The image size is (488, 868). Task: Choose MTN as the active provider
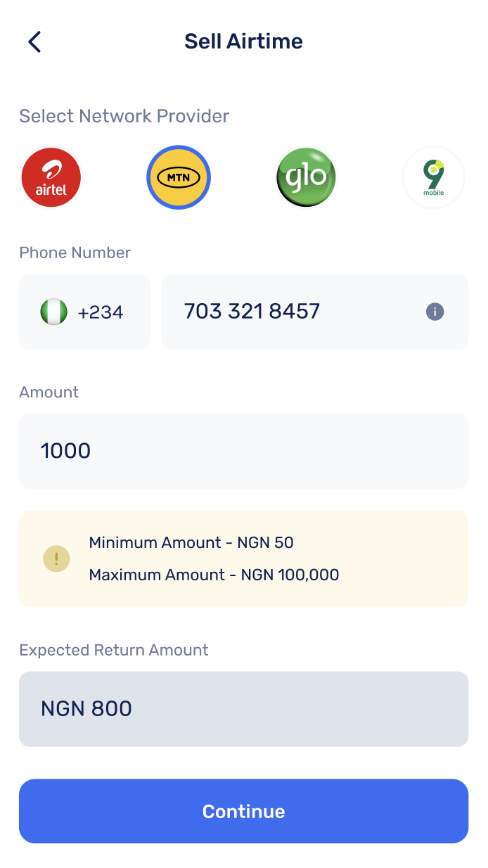[178, 177]
